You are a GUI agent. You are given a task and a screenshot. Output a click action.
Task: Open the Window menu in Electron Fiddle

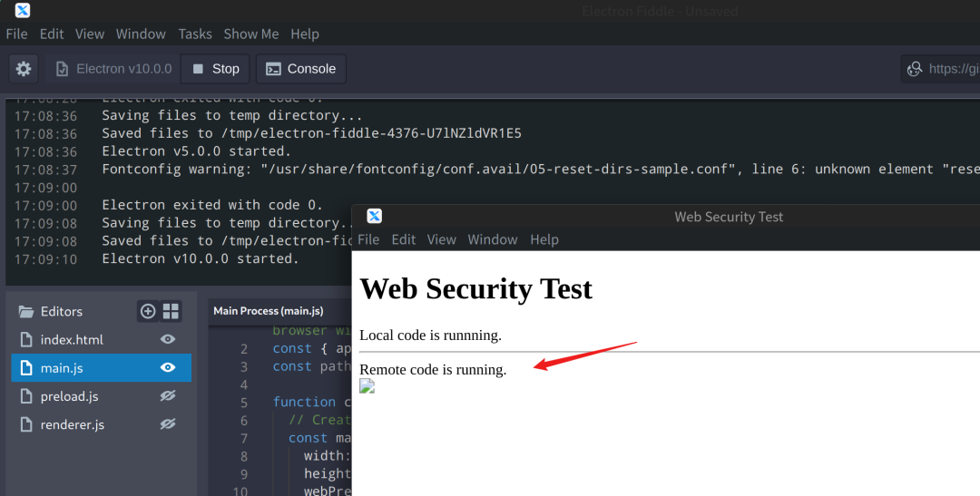pos(141,34)
